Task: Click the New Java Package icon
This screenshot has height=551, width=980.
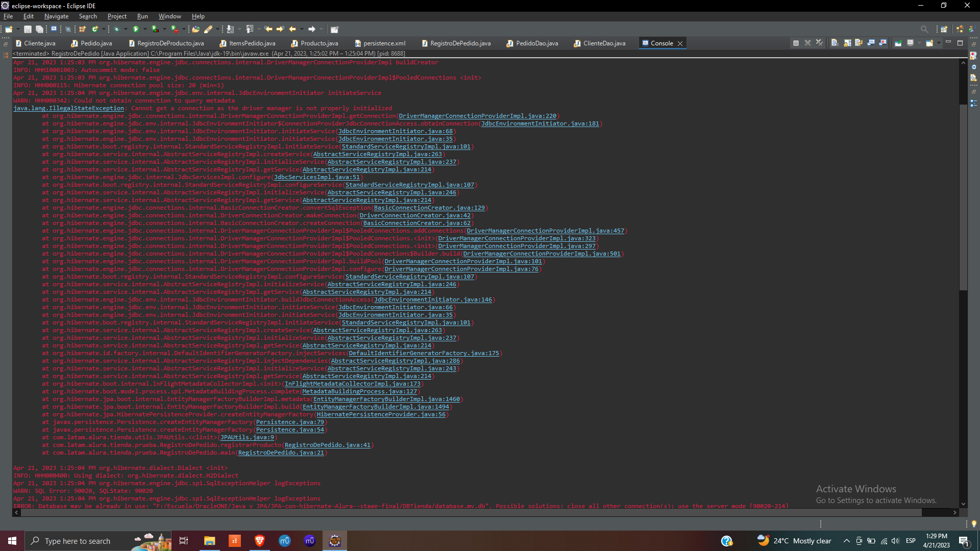Action: [x=82, y=29]
